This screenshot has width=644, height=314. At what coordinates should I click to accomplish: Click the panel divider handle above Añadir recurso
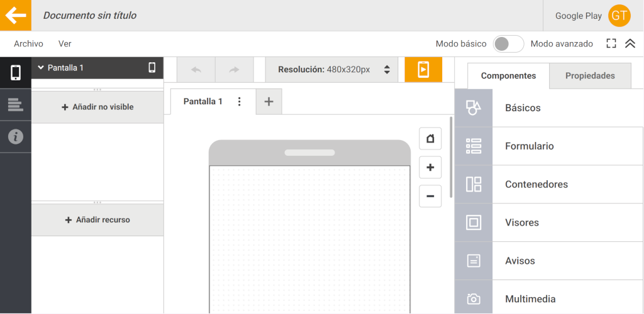tap(97, 202)
